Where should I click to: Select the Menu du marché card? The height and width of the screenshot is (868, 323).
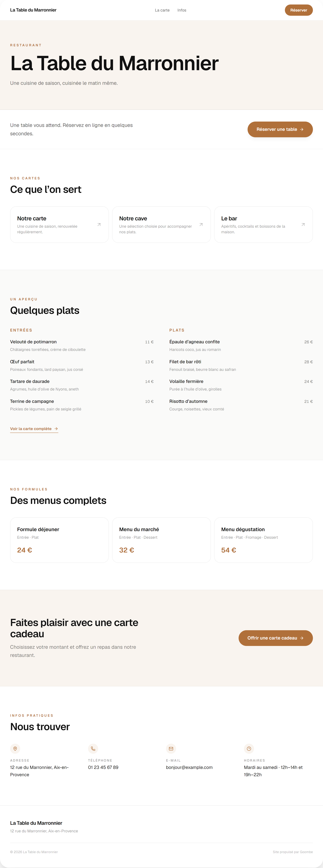161,540
